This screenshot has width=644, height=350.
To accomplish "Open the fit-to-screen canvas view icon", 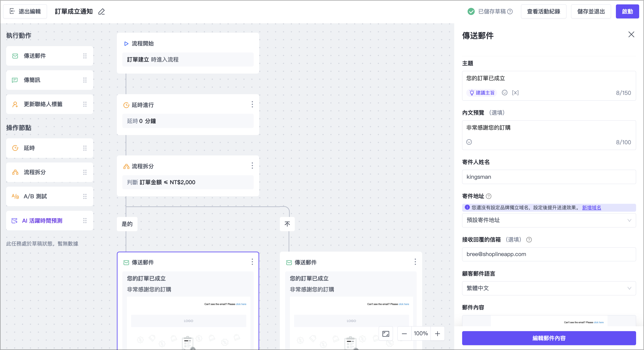I will coord(386,334).
